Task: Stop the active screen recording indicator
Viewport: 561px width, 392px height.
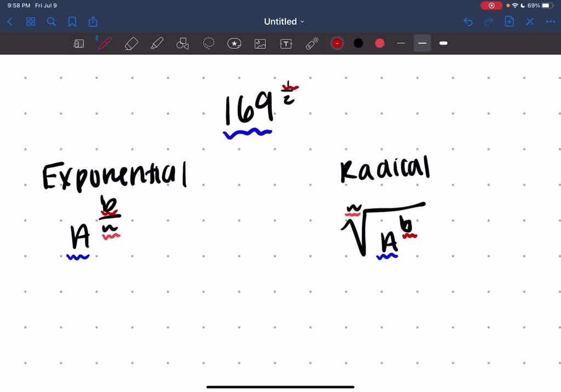Action: point(490,5)
